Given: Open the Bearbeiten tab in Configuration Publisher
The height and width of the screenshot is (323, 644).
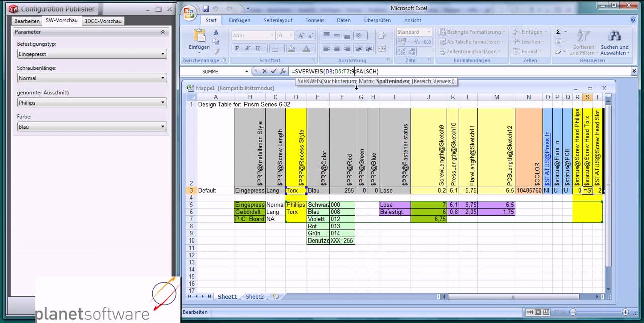Looking at the screenshot, I should 27,21.
